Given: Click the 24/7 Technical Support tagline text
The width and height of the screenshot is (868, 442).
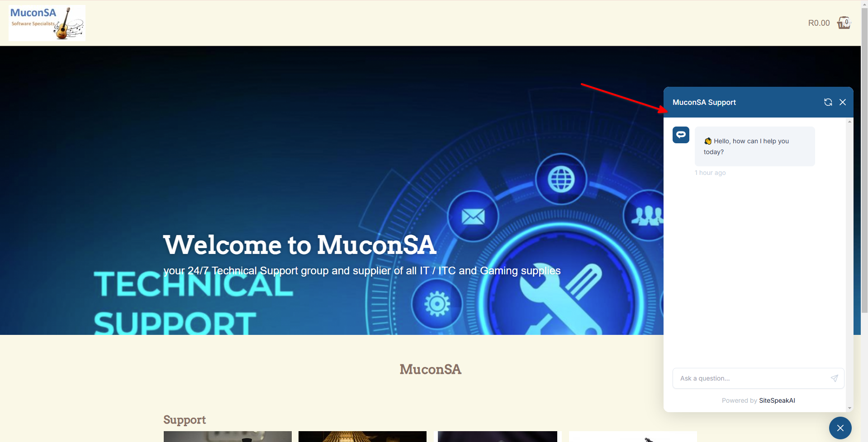Looking at the screenshot, I should 362,271.
